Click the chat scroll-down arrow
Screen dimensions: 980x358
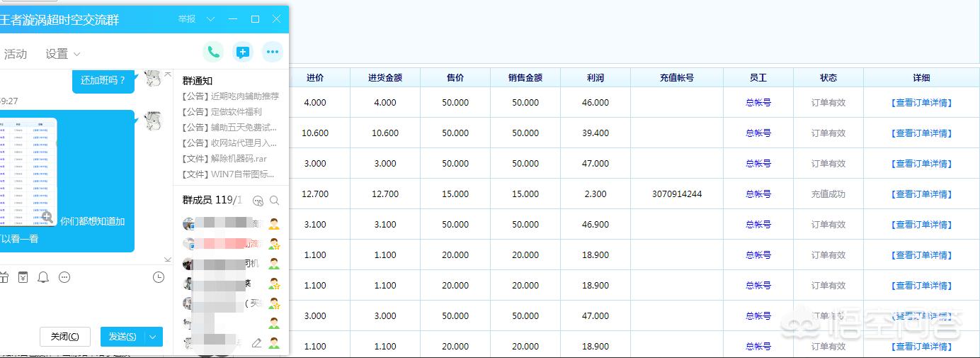[168, 259]
